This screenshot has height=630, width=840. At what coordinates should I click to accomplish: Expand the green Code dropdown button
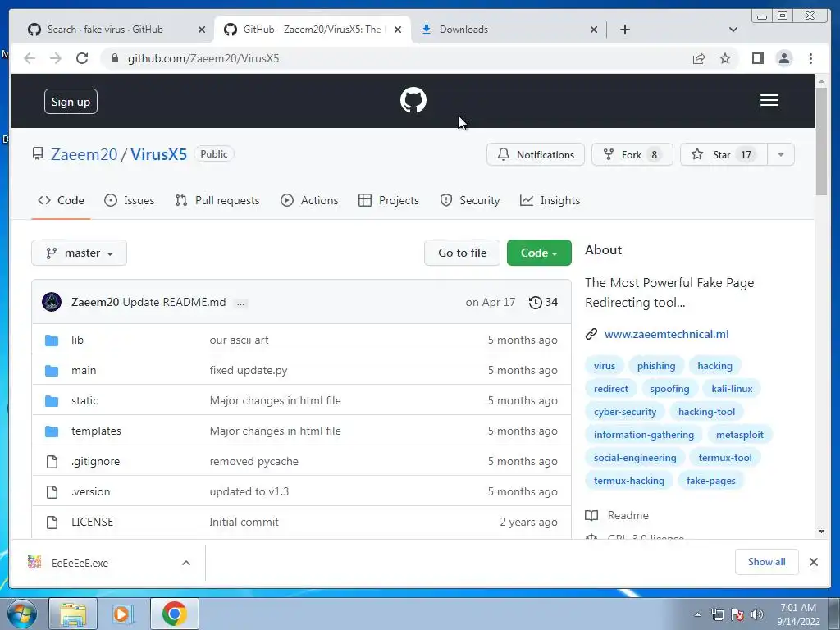[539, 253]
